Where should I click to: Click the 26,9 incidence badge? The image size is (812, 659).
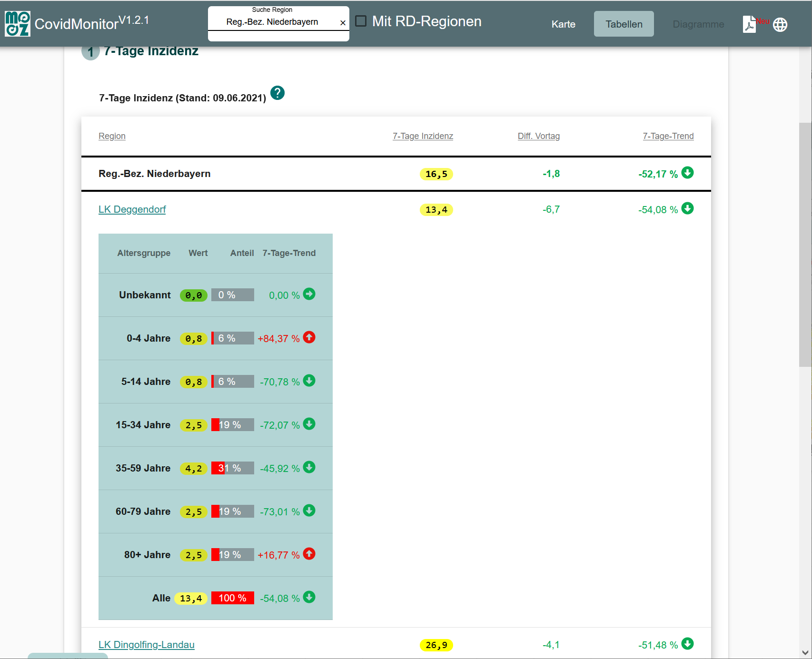pos(436,645)
